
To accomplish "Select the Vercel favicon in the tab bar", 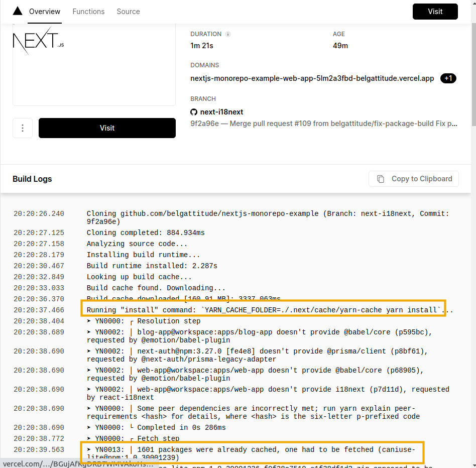I will (x=17, y=11).
